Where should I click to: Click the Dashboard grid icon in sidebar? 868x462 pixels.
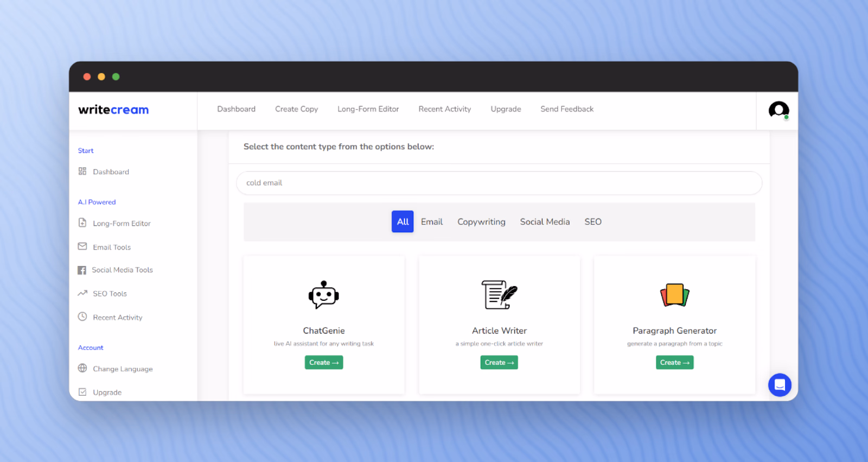point(82,171)
